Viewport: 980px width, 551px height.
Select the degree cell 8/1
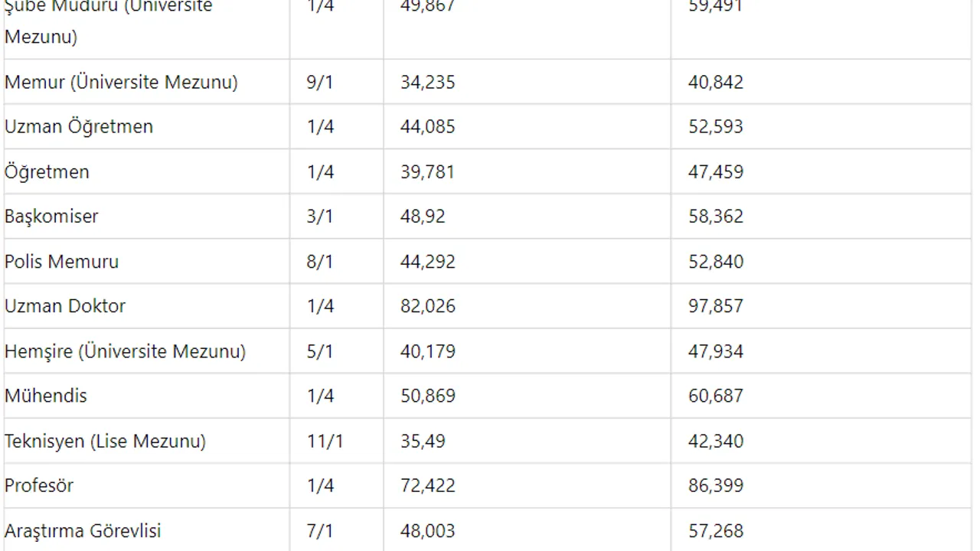[320, 261]
